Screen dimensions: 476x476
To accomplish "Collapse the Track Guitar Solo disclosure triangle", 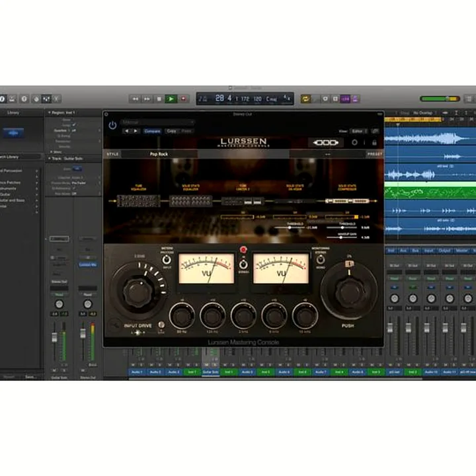I will tap(49, 159).
